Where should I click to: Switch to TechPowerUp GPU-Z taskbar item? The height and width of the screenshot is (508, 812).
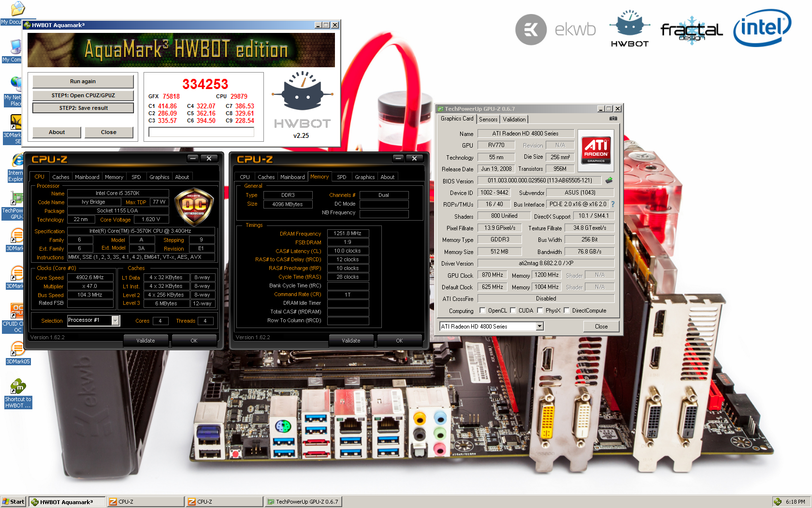[303, 502]
